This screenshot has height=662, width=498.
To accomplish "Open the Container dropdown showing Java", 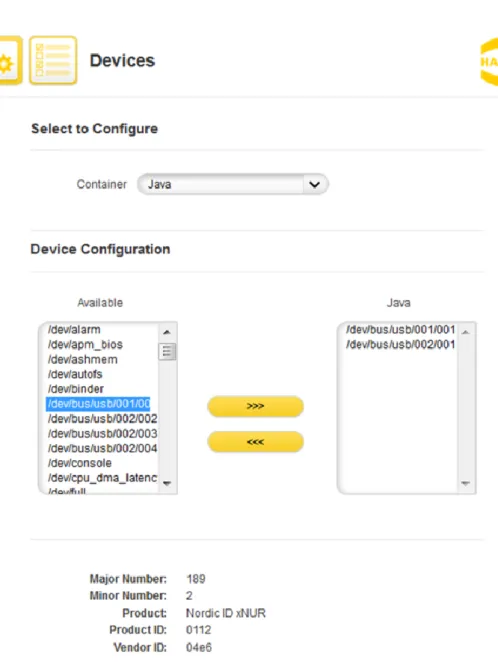I will [233, 184].
